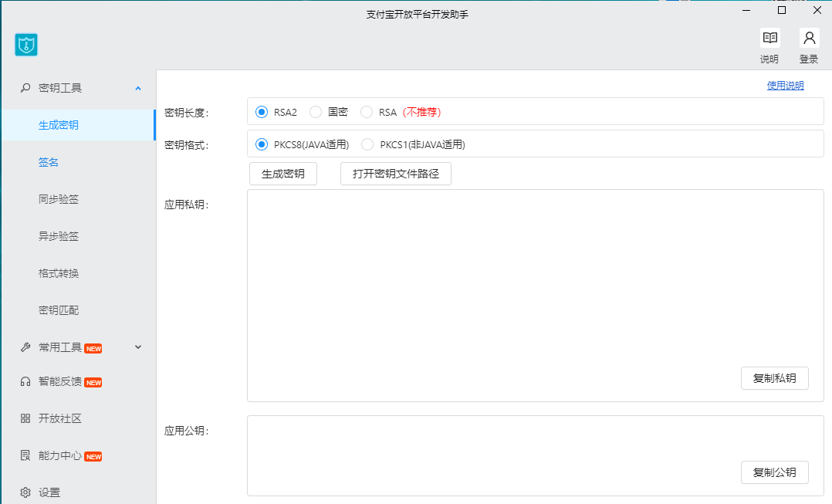Image resolution: width=832 pixels, height=504 pixels.
Task: Choose PKCS8(JAVA适用) key format
Action: tap(262, 144)
